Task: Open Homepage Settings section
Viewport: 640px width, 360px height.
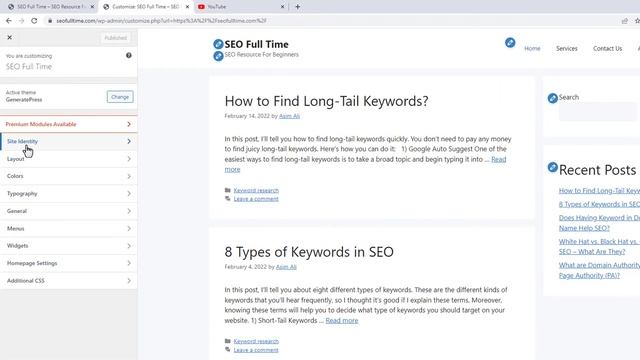Action: click(x=69, y=263)
